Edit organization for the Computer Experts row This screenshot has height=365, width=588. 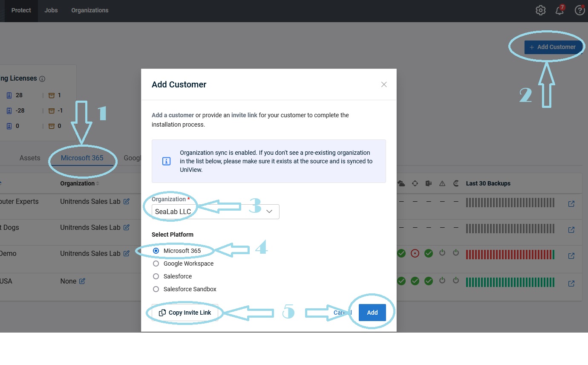127,201
